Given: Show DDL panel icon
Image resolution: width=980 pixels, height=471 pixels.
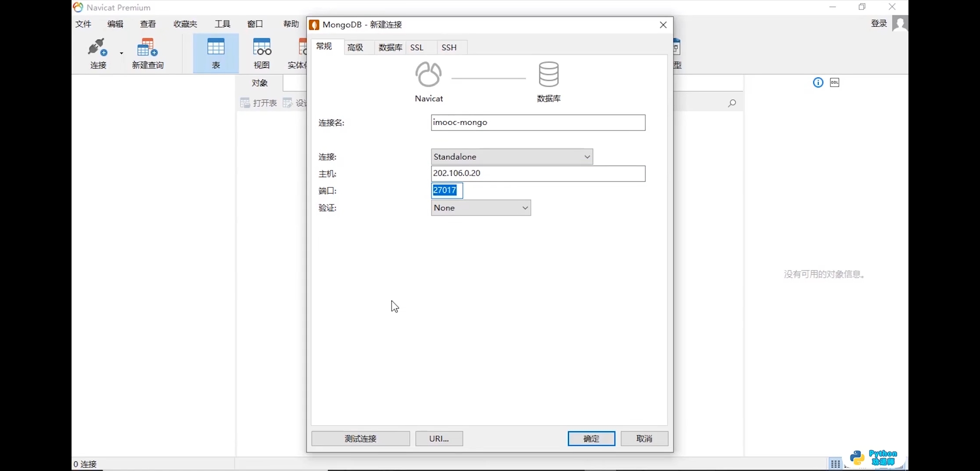Looking at the screenshot, I should click(834, 82).
